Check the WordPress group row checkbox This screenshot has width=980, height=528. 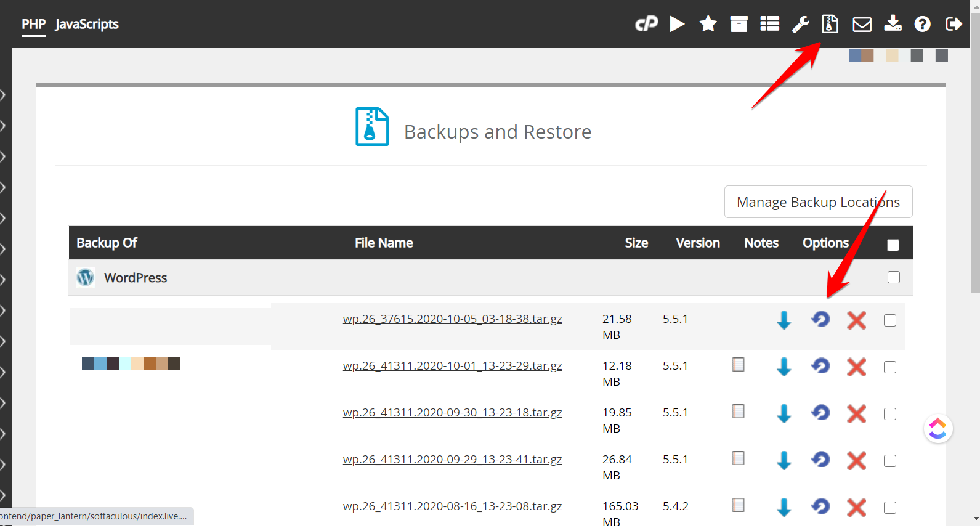pos(893,277)
